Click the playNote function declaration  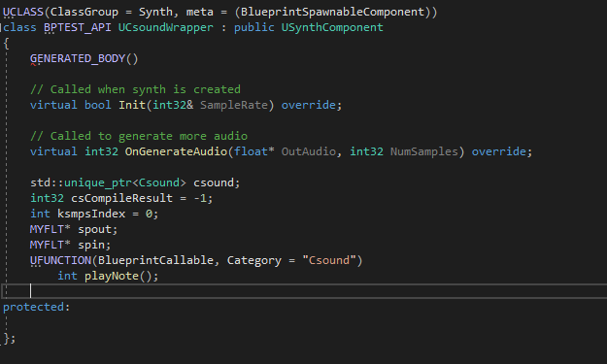click(112, 276)
